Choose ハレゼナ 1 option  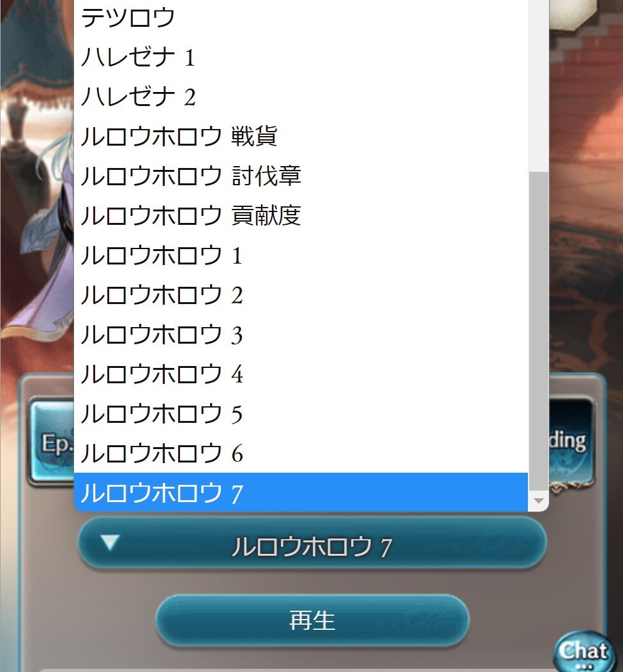tap(301, 57)
